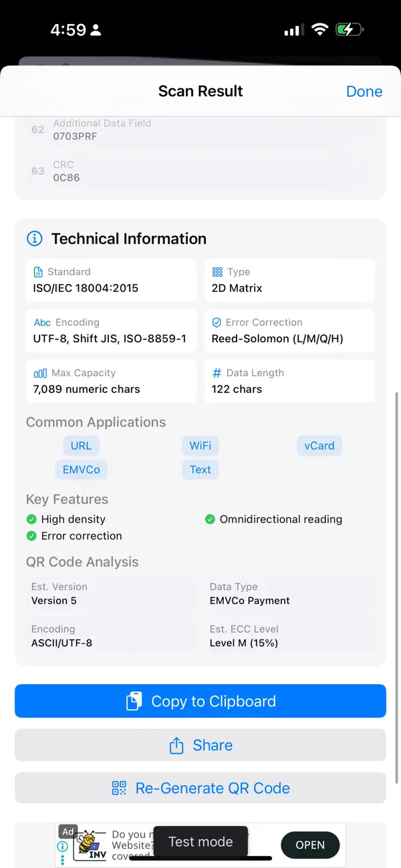Select the EMVCo application tag

(81, 469)
